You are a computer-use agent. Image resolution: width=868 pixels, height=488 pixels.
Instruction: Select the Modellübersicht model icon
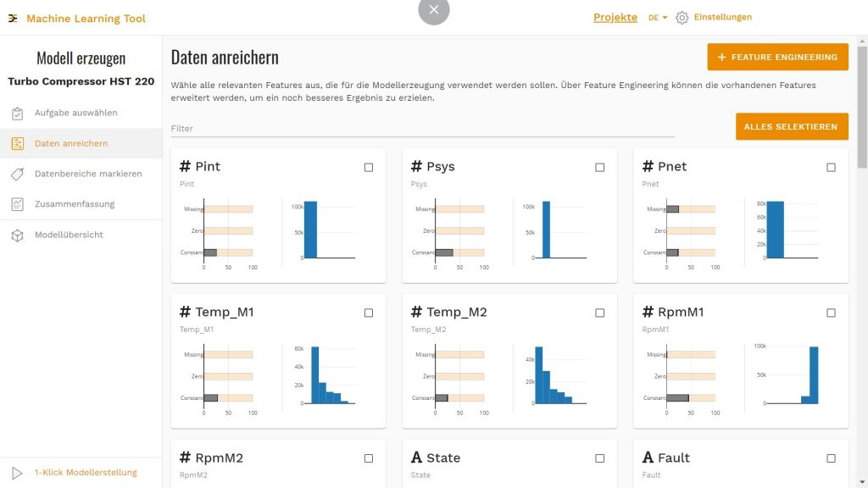pyautogui.click(x=17, y=234)
